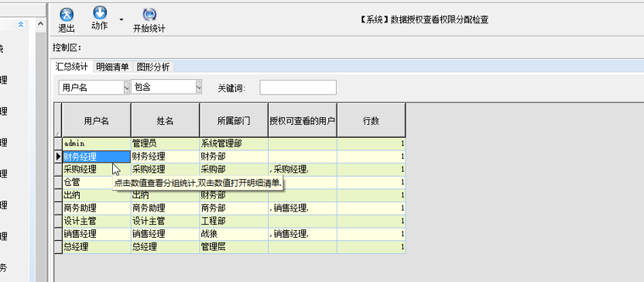Click the 行数 column header

371,120
